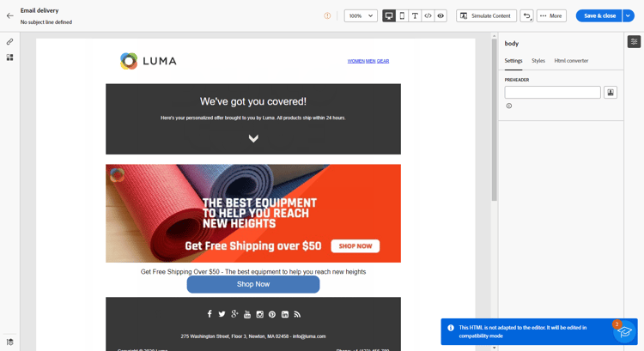Open the navigation tree icon at bottom-left

pyautogui.click(x=9, y=342)
